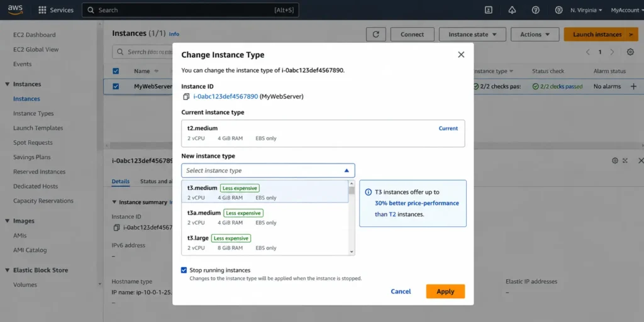Open the i-0abc123def4567890 instance link
Image resolution: width=644 pixels, height=322 pixels.
226,96
